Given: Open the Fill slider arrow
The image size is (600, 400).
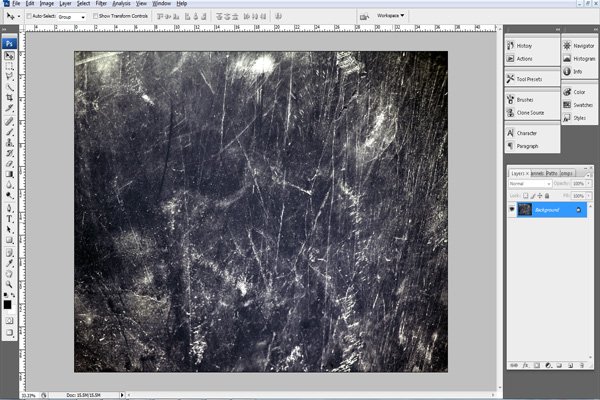Looking at the screenshot, I should [589, 196].
